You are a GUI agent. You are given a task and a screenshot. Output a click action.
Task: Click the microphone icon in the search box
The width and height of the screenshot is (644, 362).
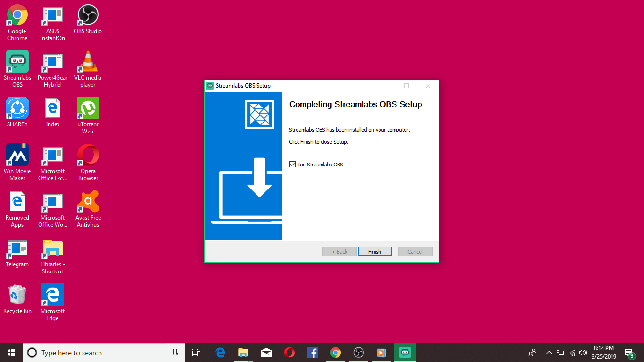(x=175, y=353)
